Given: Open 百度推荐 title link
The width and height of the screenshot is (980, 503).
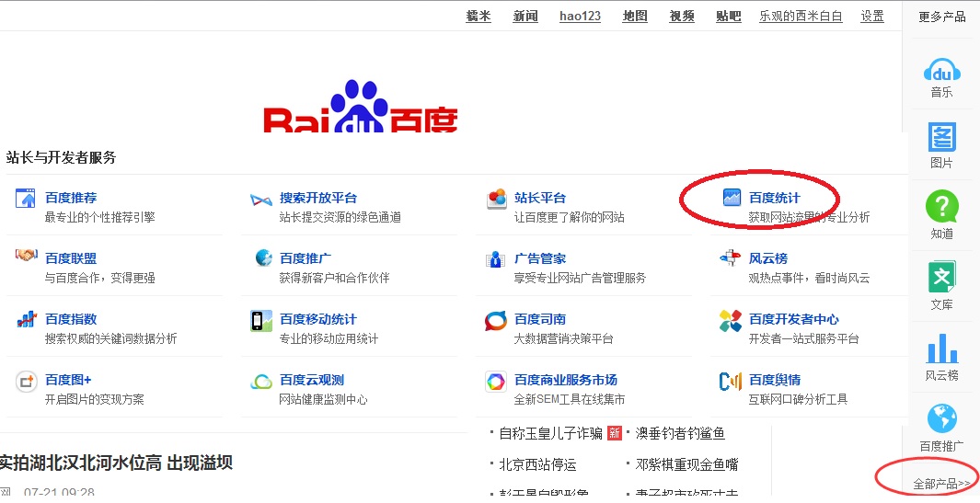Looking at the screenshot, I should pos(71,198).
